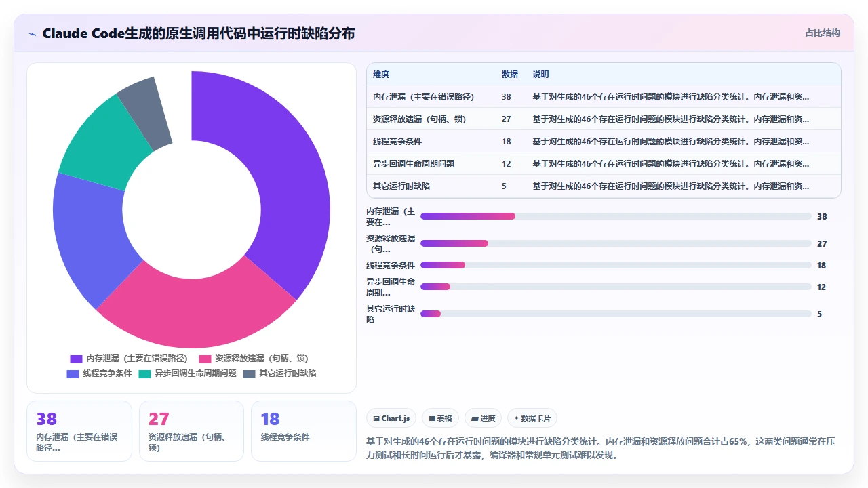Image resolution: width=868 pixels, height=488 pixels.
Task: Toggle the 内存泄漏 legend color swatch
Action: [x=76, y=359]
